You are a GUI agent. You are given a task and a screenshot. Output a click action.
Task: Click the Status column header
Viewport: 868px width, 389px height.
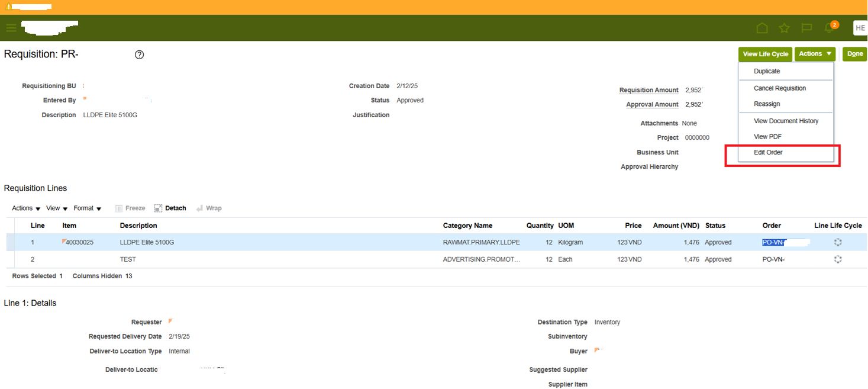pos(715,226)
